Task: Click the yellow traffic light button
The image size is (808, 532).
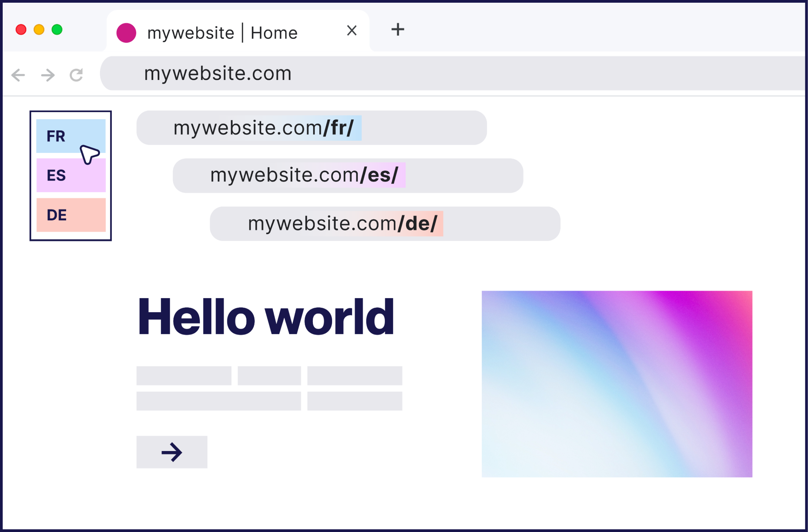Action: click(39, 30)
